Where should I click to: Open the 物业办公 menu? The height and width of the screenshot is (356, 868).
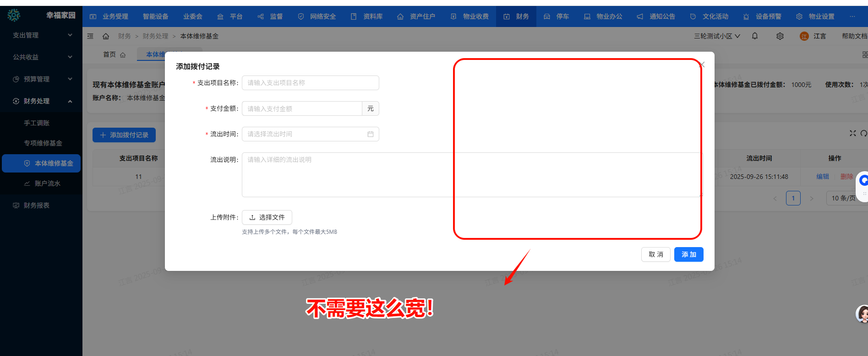(x=603, y=16)
